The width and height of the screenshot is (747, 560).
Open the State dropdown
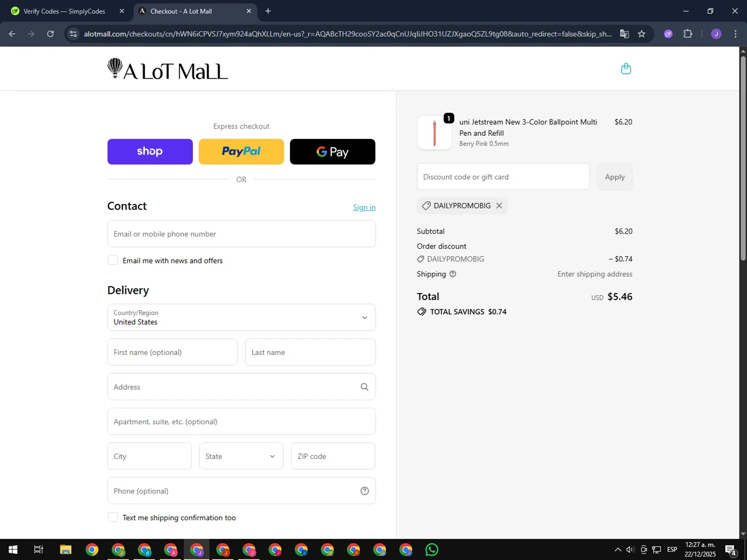242,456
